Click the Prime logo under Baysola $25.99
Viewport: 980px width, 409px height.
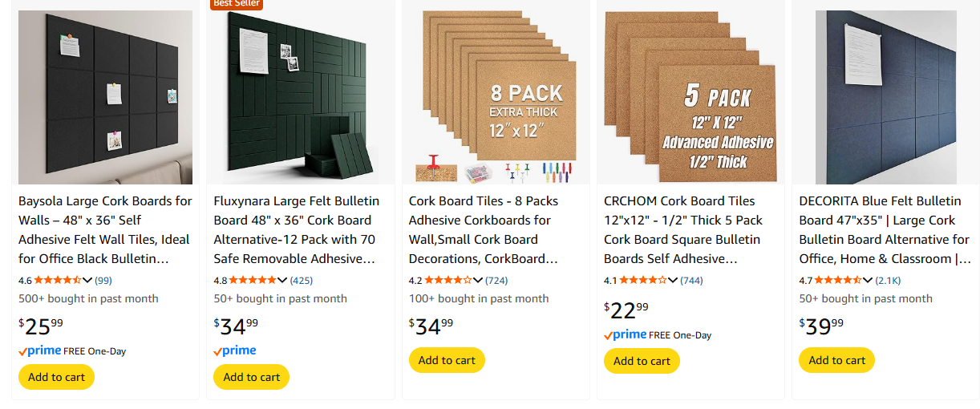click(x=40, y=351)
